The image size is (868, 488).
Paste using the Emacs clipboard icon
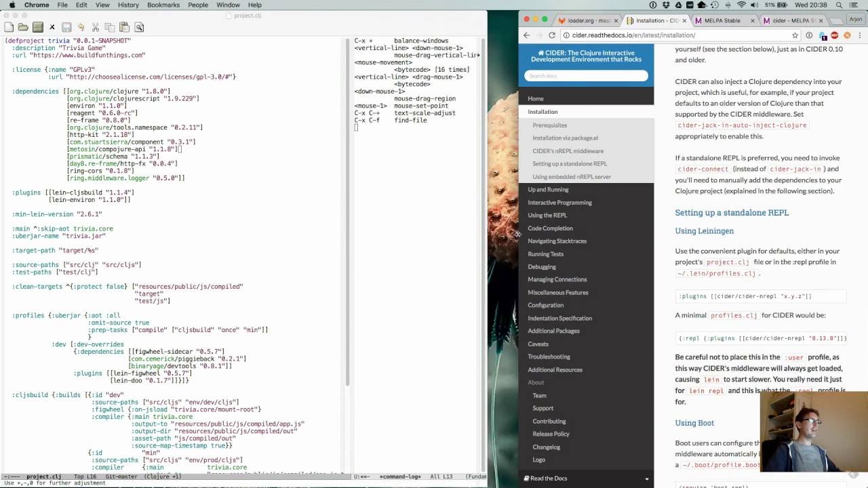pyautogui.click(x=124, y=27)
